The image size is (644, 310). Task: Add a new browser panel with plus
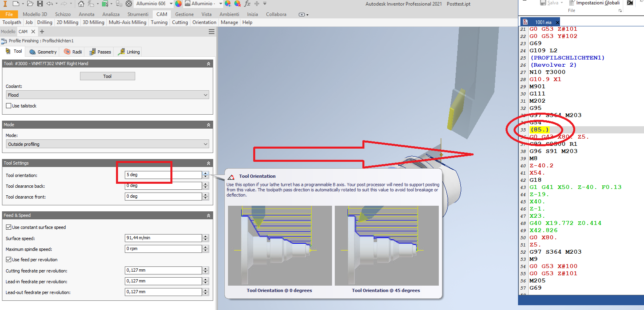(42, 32)
